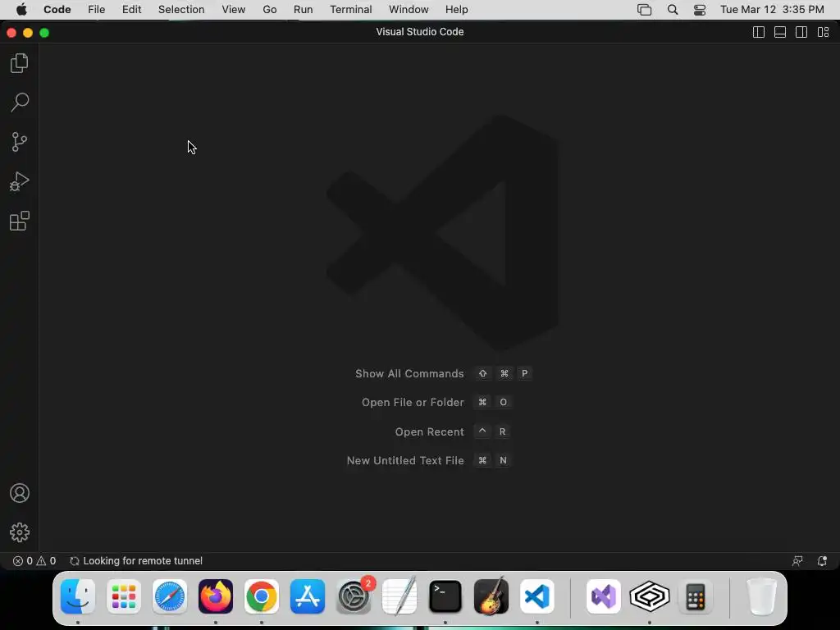Image resolution: width=840 pixels, height=630 pixels.
Task: Open the Run and Debug view
Action: click(x=20, y=181)
